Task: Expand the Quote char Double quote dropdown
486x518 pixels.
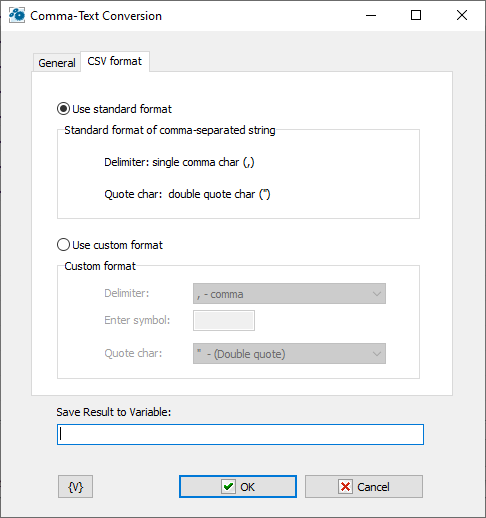Action: click(x=289, y=353)
